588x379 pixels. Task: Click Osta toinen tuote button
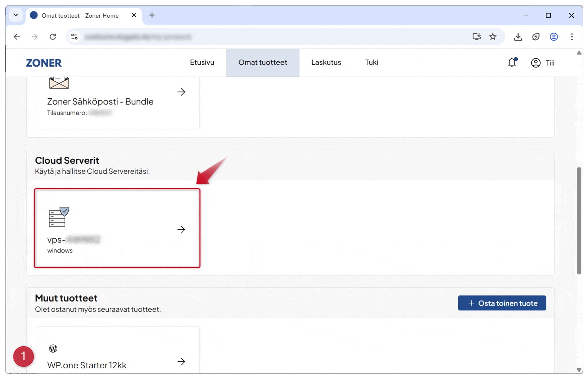tap(502, 303)
